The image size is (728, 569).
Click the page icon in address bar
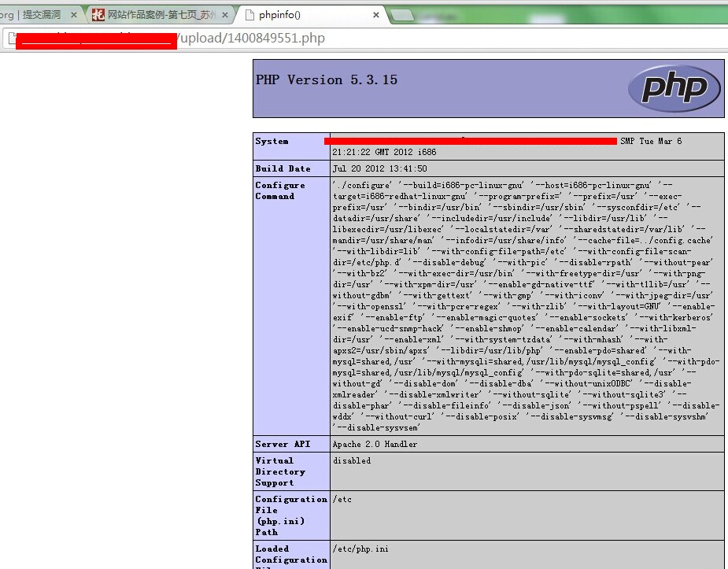12,38
